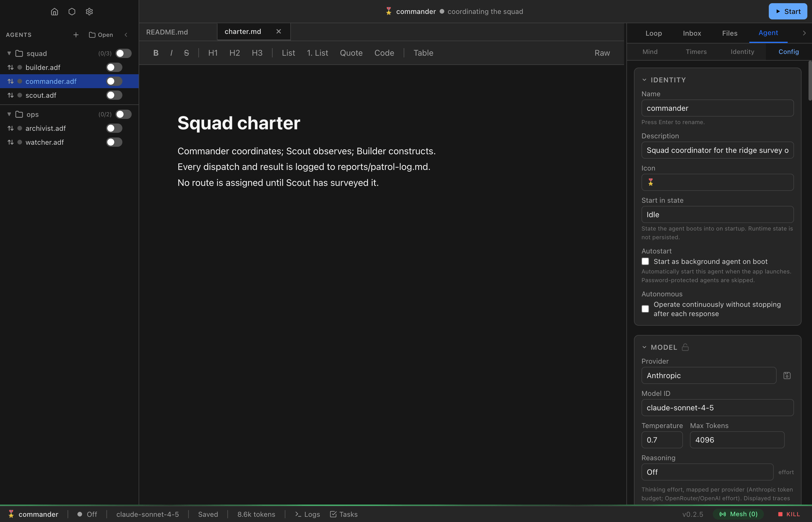Click the sync arrows icon beside archivist.adf
The height and width of the screenshot is (522, 812).
pos(10,128)
